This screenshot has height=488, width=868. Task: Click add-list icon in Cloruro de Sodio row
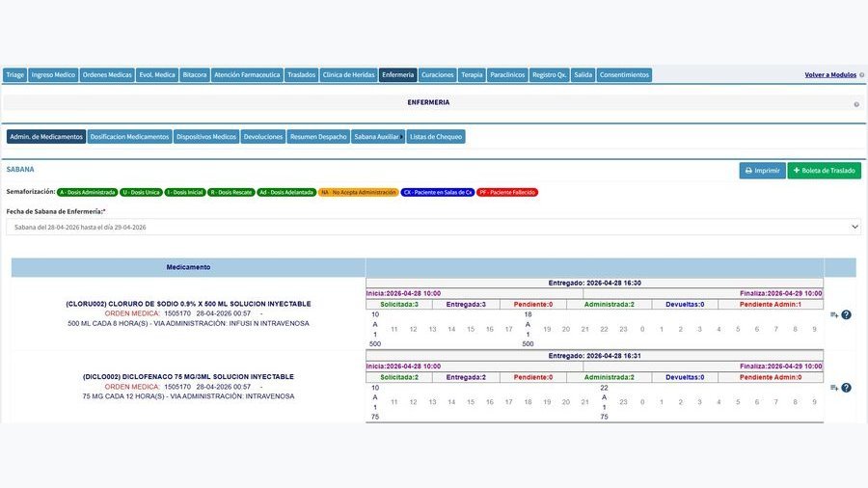(x=834, y=314)
